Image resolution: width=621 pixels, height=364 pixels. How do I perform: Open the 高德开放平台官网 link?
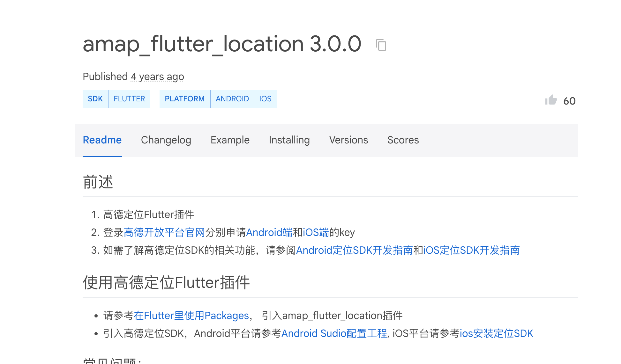point(164,232)
